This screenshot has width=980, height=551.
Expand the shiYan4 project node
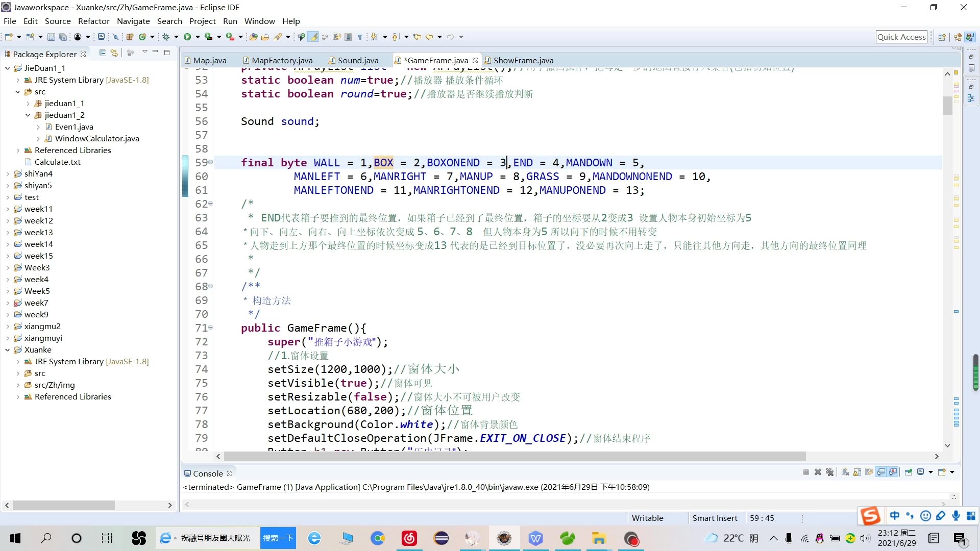[x=8, y=174]
